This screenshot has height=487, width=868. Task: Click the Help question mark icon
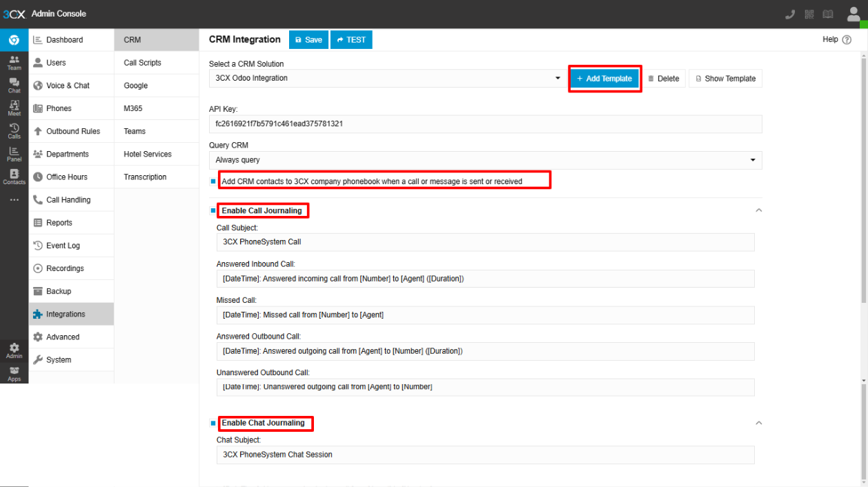[847, 40]
